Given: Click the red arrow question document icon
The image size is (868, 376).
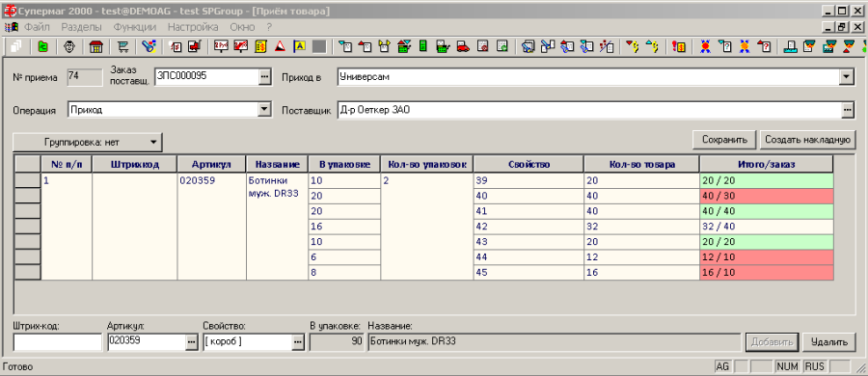Looking at the screenshot, I should (764, 47).
